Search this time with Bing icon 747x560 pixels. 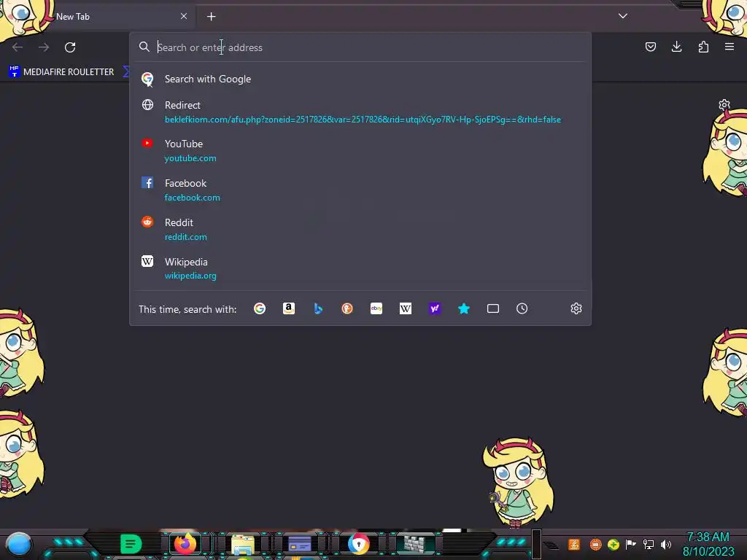click(318, 308)
